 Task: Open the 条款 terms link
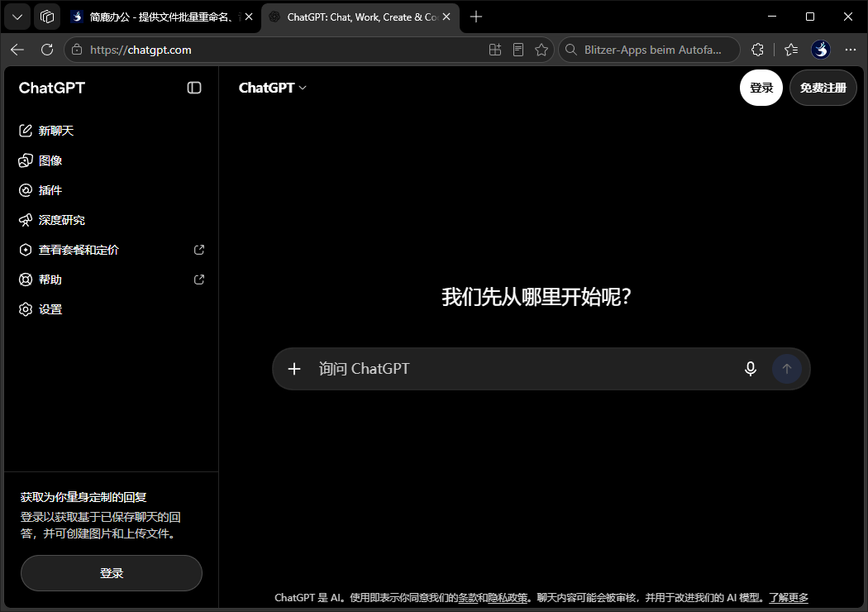click(468, 598)
